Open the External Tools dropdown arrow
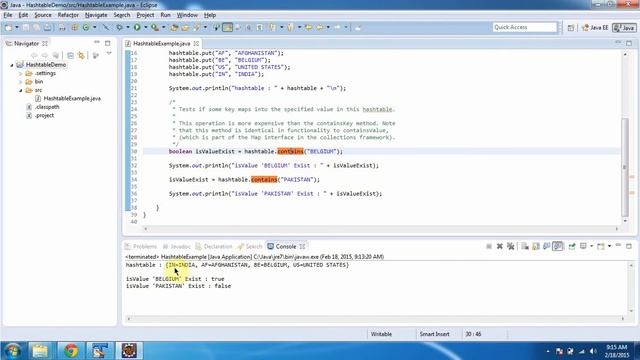This screenshot has width=640, height=360. (x=164, y=27)
